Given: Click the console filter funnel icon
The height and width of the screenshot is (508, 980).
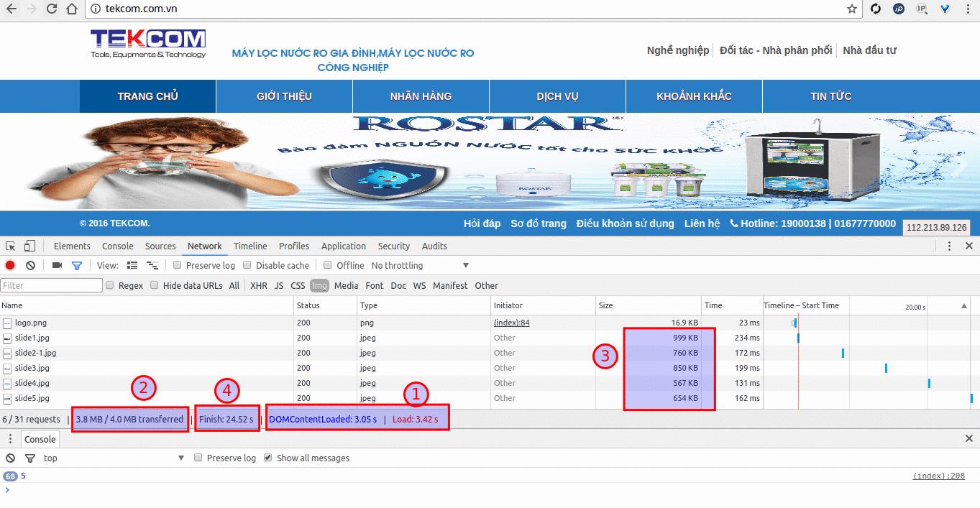Looking at the screenshot, I should 30,458.
